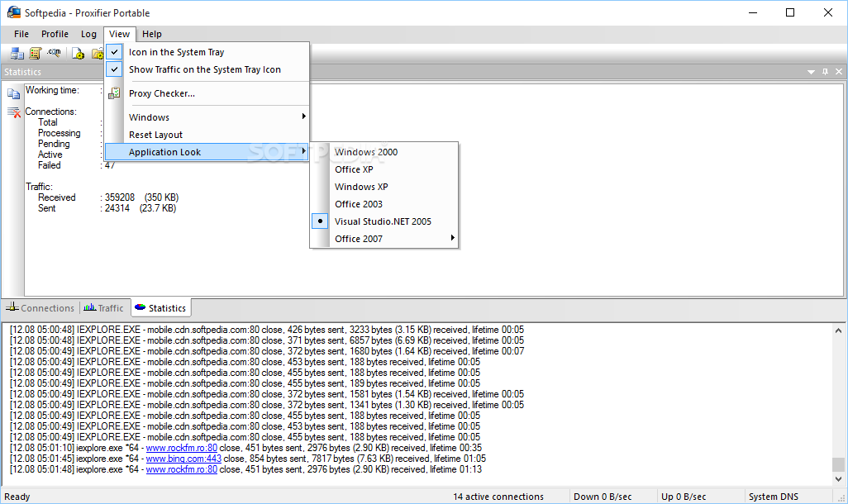This screenshot has width=848, height=504.
Task: Open Proxy Servers settings toolbar icon
Action: coord(17,54)
